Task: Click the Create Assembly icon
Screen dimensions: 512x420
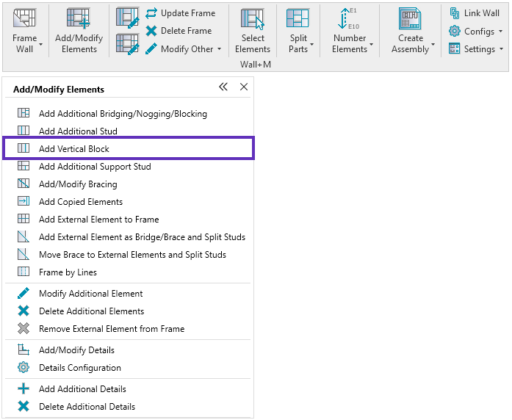Action: 411,20
